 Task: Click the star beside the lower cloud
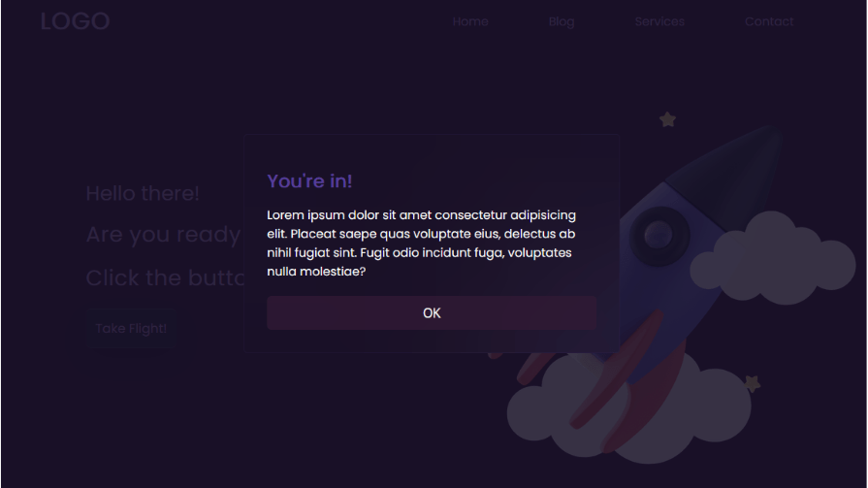click(x=752, y=383)
